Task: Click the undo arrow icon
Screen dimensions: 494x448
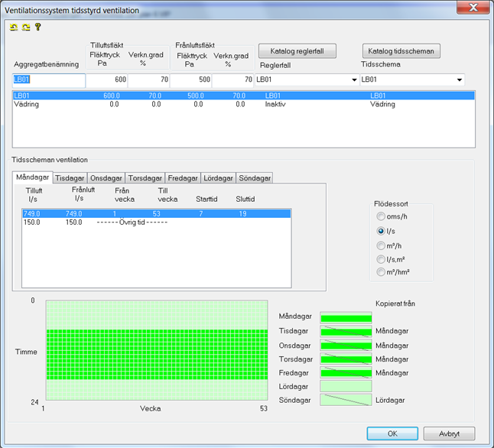Action: coord(14,28)
